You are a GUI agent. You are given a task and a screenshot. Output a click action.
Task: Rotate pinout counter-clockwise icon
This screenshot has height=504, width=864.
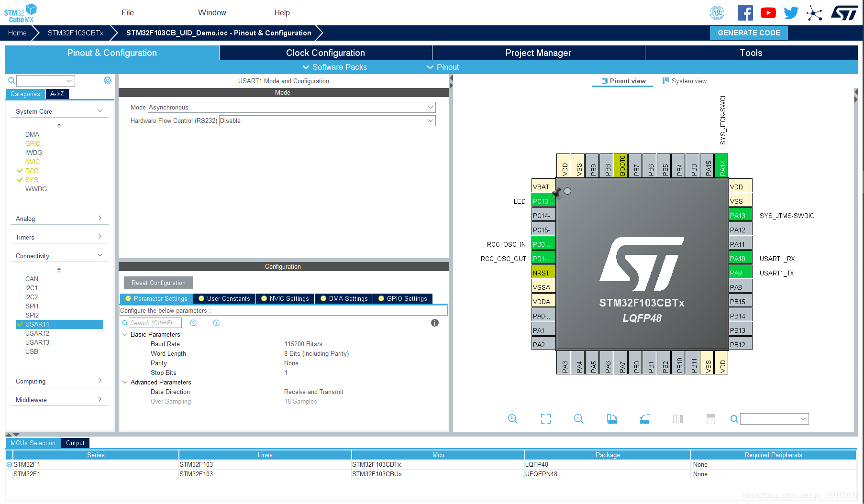click(x=645, y=419)
